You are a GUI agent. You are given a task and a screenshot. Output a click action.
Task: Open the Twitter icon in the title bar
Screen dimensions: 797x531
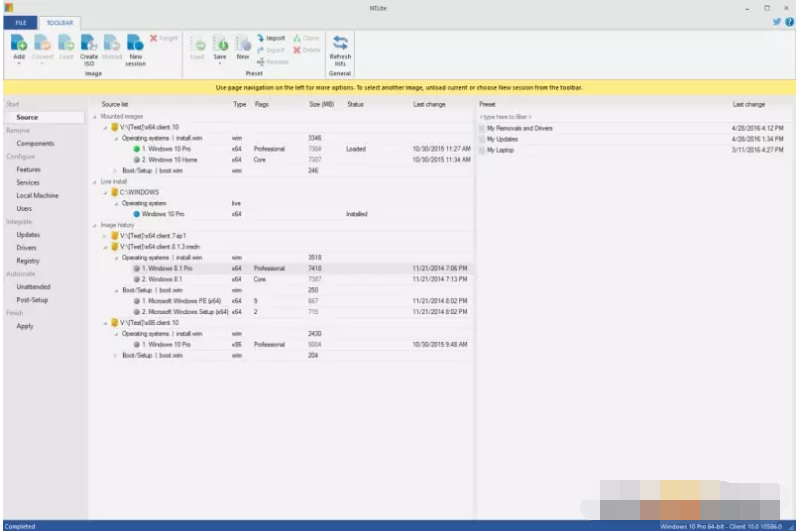(776, 21)
